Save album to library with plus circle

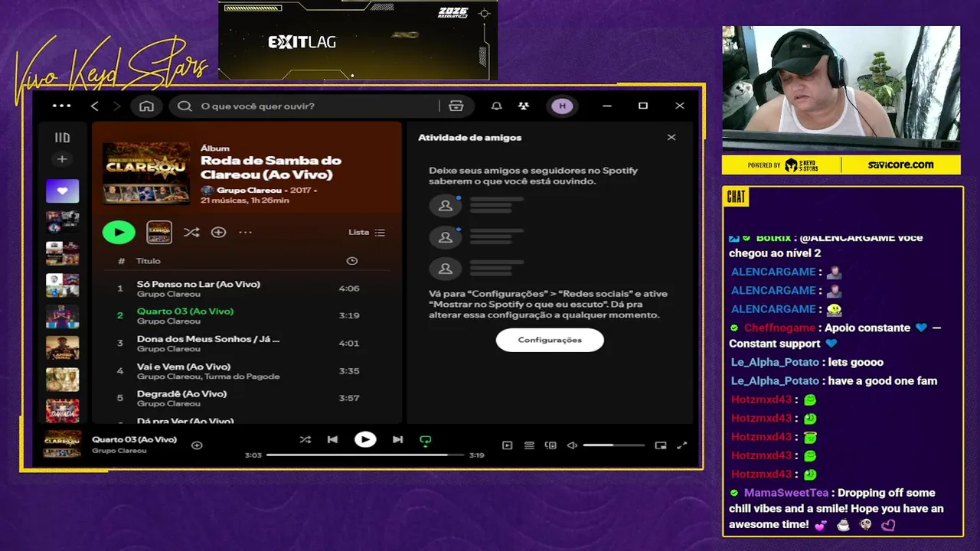coord(218,232)
